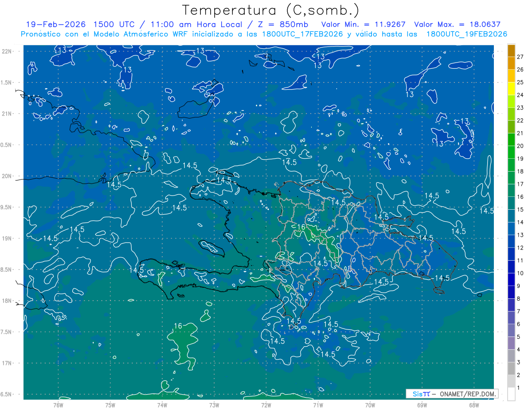Click the '21N' latitude axis label
Viewport: 532px width, 411px height.
click(x=7, y=114)
